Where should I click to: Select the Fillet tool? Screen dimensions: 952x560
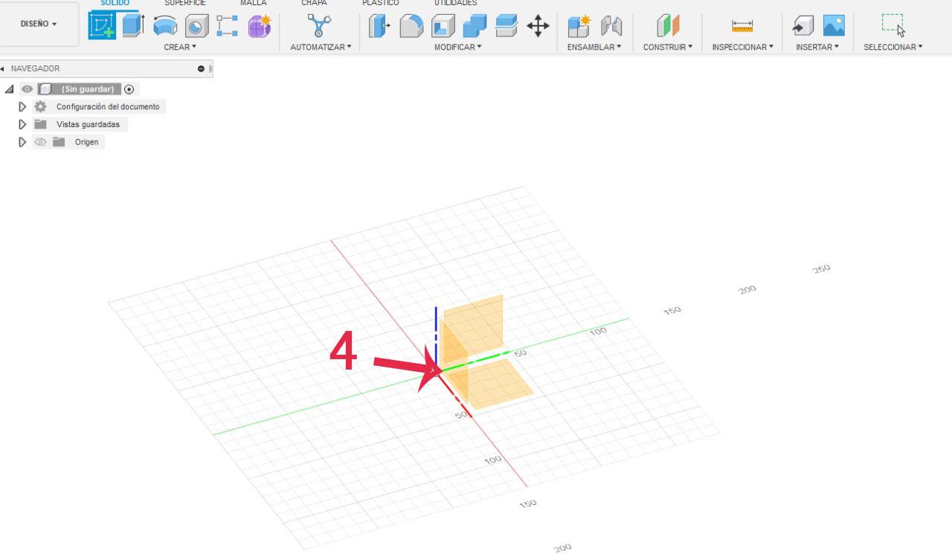pyautogui.click(x=411, y=27)
